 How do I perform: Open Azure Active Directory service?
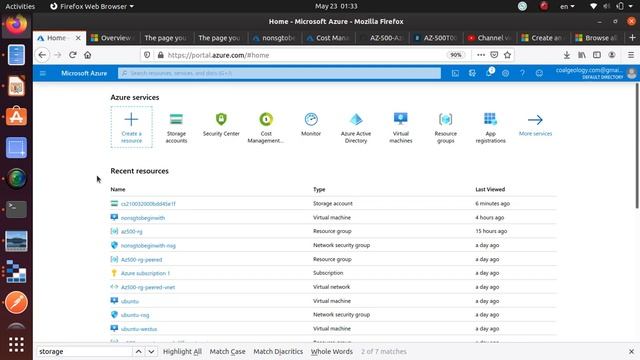356,128
